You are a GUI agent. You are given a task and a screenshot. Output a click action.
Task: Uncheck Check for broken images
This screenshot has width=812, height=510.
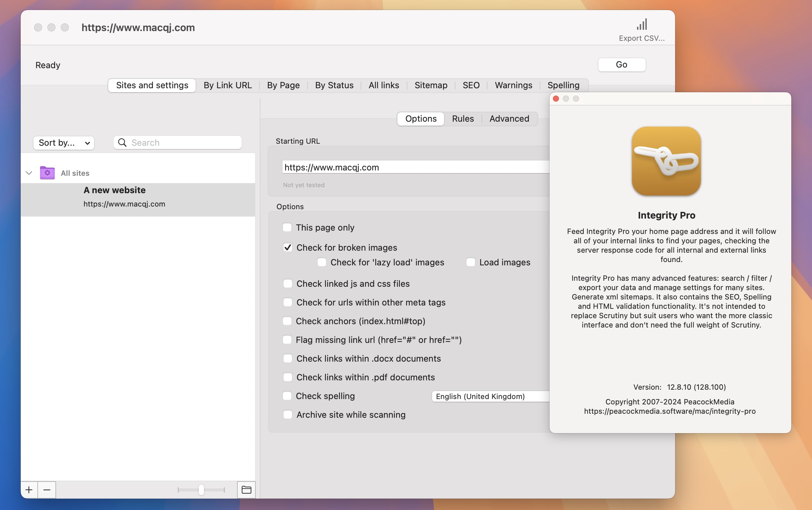coord(287,248)
